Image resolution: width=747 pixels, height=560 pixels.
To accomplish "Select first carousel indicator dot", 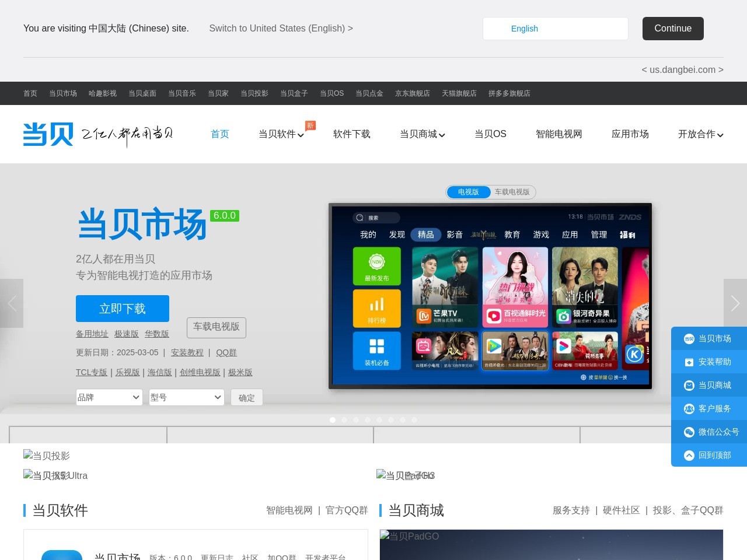I will [x=333, y=420].
